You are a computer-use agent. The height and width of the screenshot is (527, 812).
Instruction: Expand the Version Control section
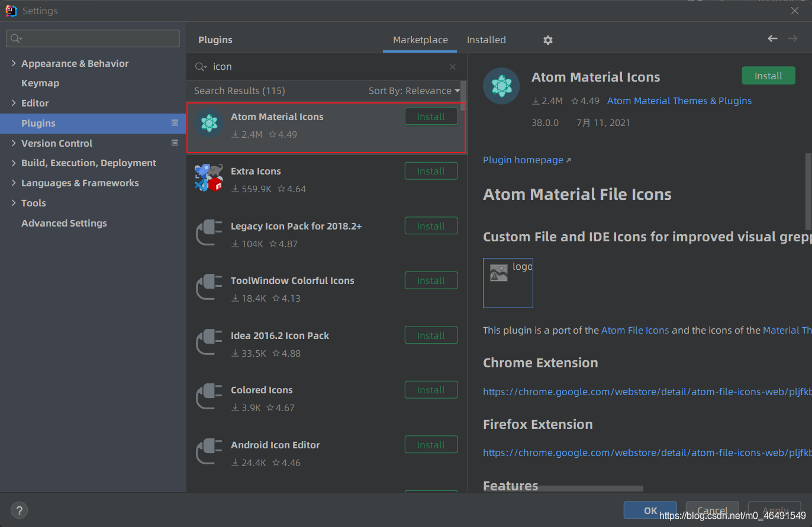(x=14, y=143)
